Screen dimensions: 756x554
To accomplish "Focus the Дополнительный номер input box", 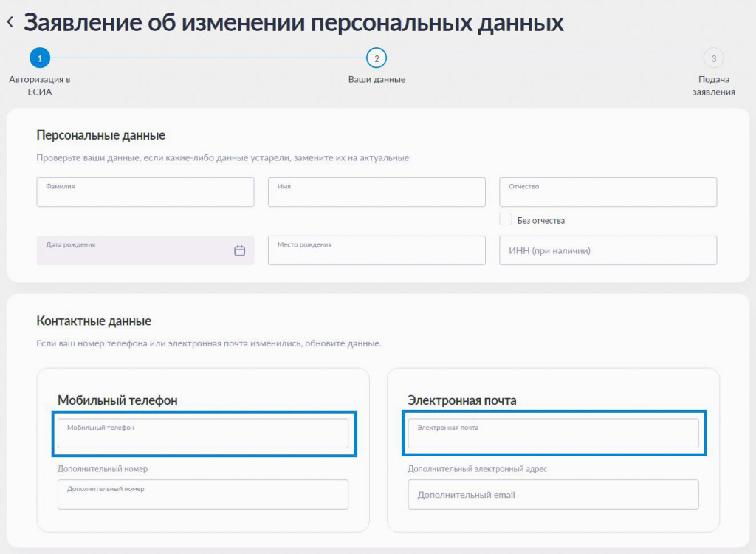I will 202,495.
